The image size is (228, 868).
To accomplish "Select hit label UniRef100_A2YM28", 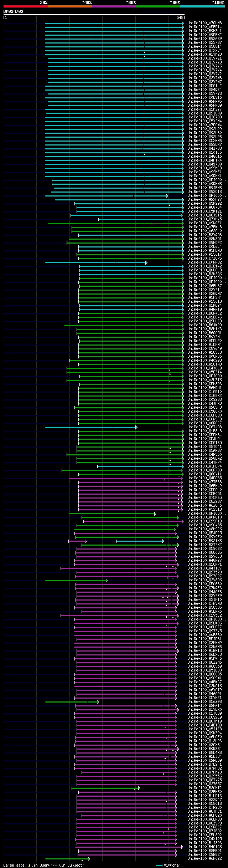I will point(204,55).
